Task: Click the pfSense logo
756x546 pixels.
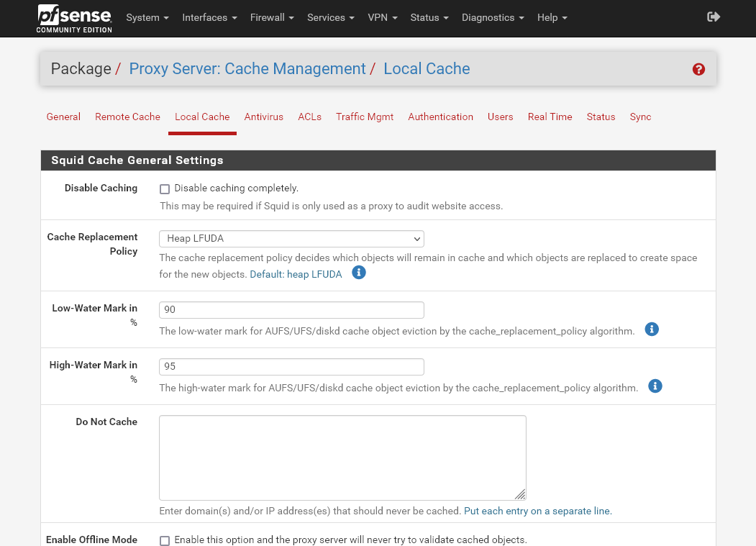Action: (74, 18)
